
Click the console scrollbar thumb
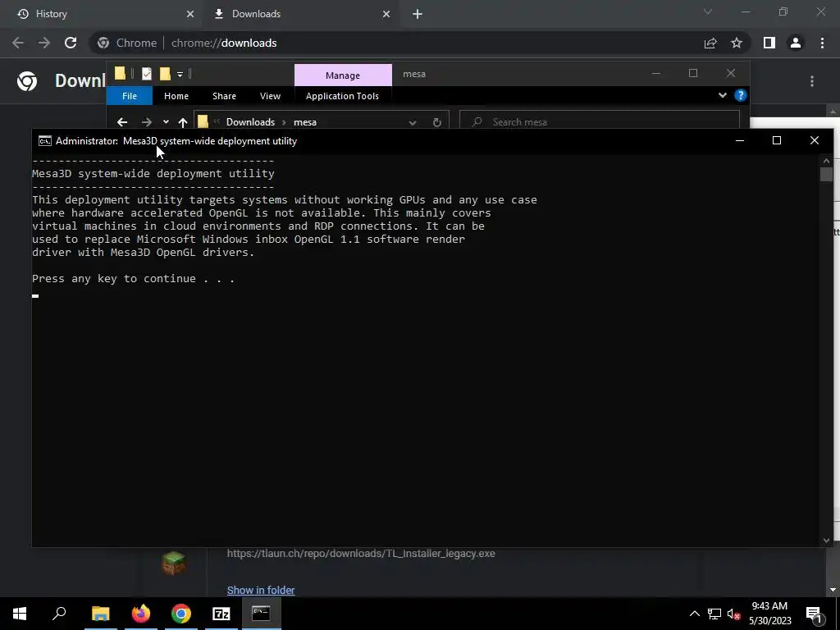(x=826, y=175)
